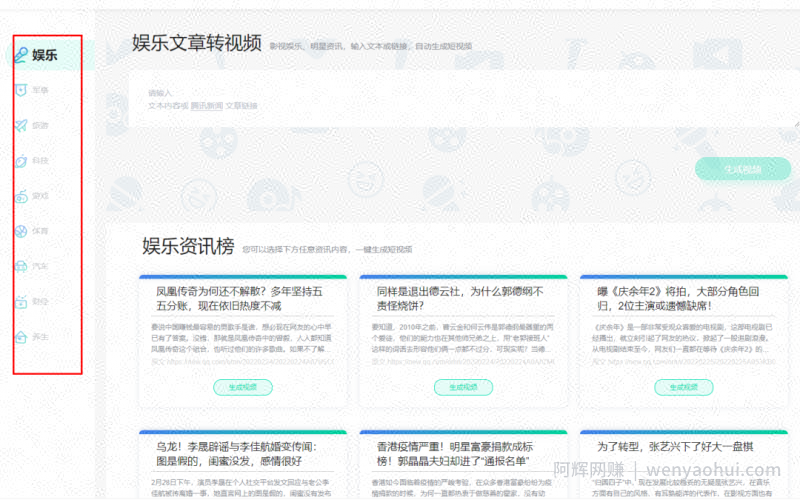
Task: Click the airplane icon for 旅游
Action: coord(21,126)
